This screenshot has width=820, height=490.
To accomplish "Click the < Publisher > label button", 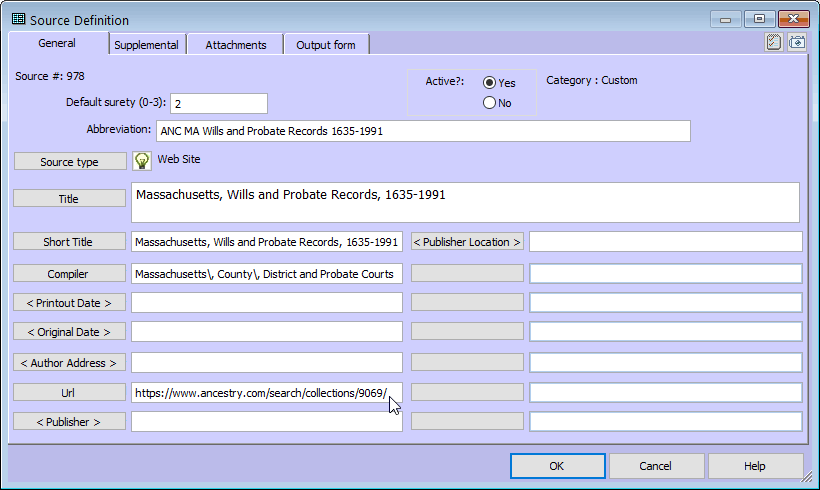I will click(69, 421).
